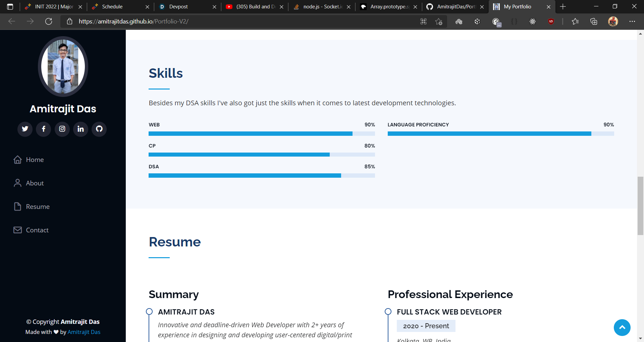
Task: Click the sidebar profile photo
Action: [63, 66]
